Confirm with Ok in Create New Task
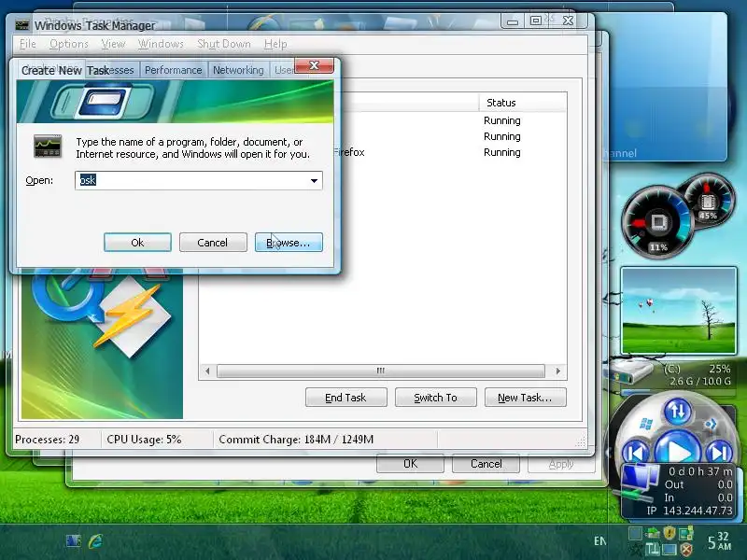The image size is (747, 560). [137, 243]
